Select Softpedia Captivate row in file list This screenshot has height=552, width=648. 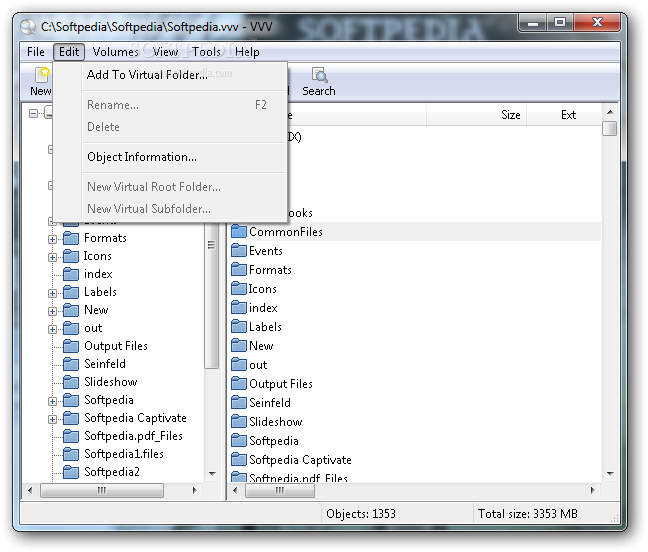coord(416,459)
